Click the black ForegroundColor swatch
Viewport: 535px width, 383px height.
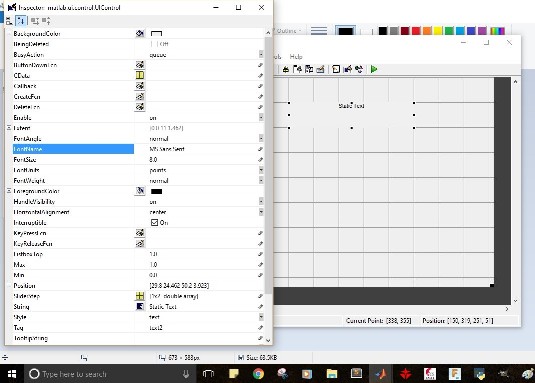pyautogui.click(x=156, y=191)
